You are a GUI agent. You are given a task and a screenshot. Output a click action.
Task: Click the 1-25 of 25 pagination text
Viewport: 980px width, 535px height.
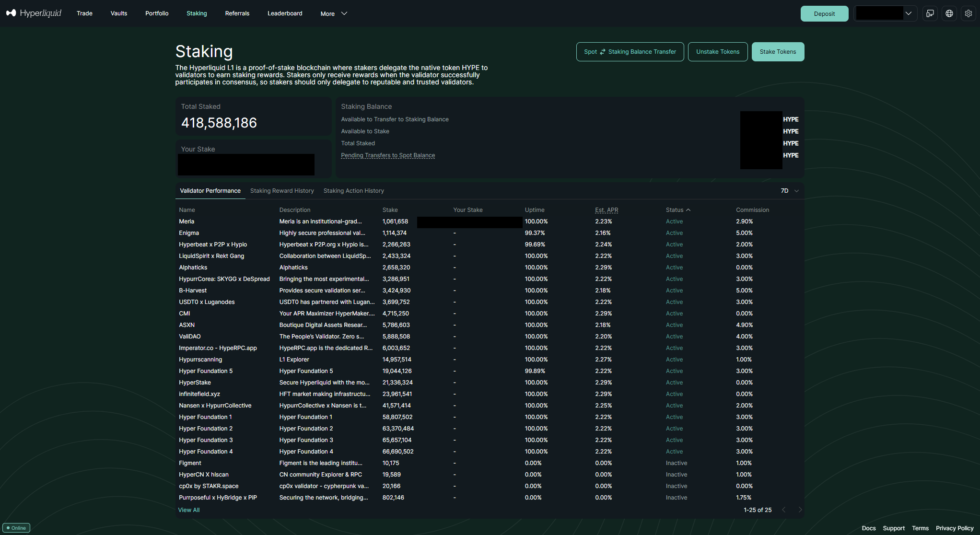pos(758,510)
